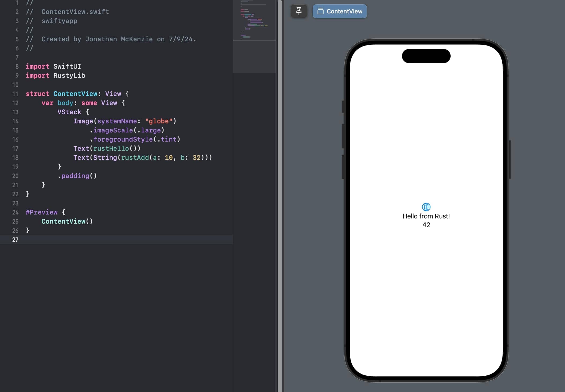
Task: Click 'import SwiftUI' line
Action: tap(53, 66)
